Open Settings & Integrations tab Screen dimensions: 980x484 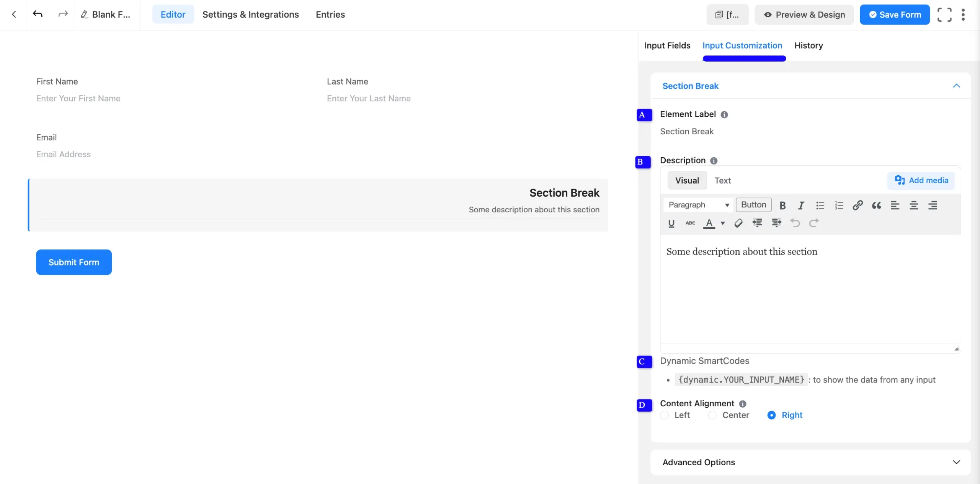click(x=250, y=15)
